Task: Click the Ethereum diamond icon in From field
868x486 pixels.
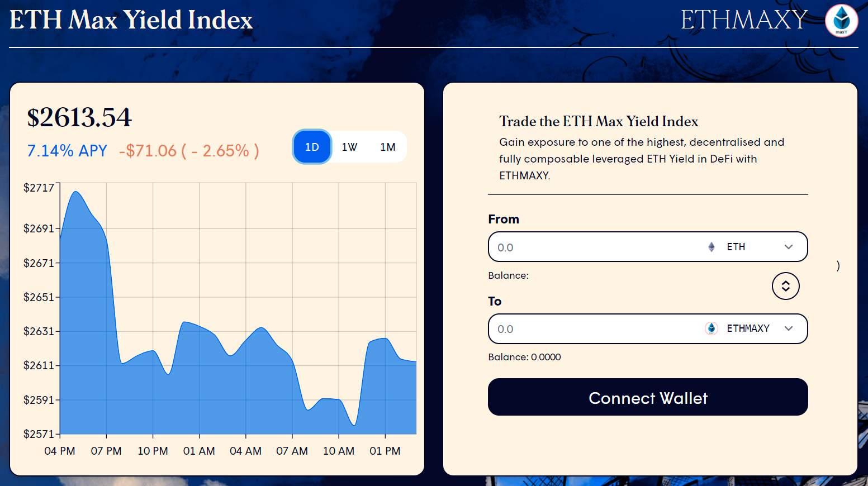Action: (x=712, y=247)
